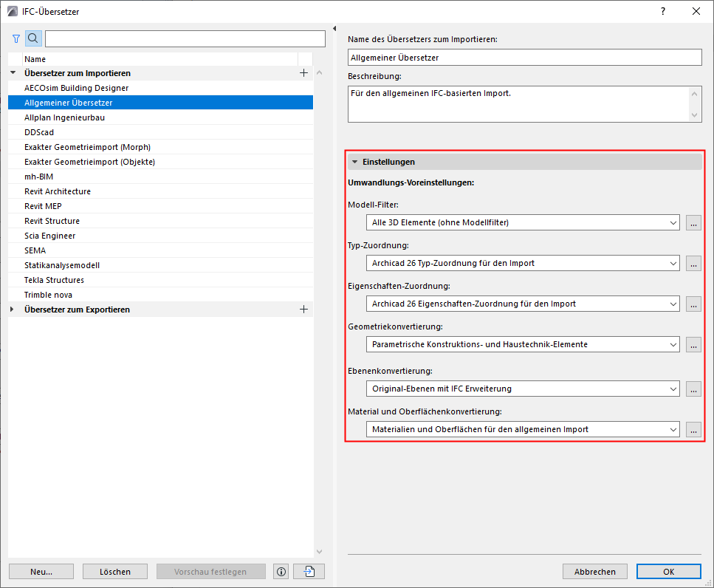714x588 pixels.
Task: Collapse the left panel with the arrow
Action: (x=334, y=29)
